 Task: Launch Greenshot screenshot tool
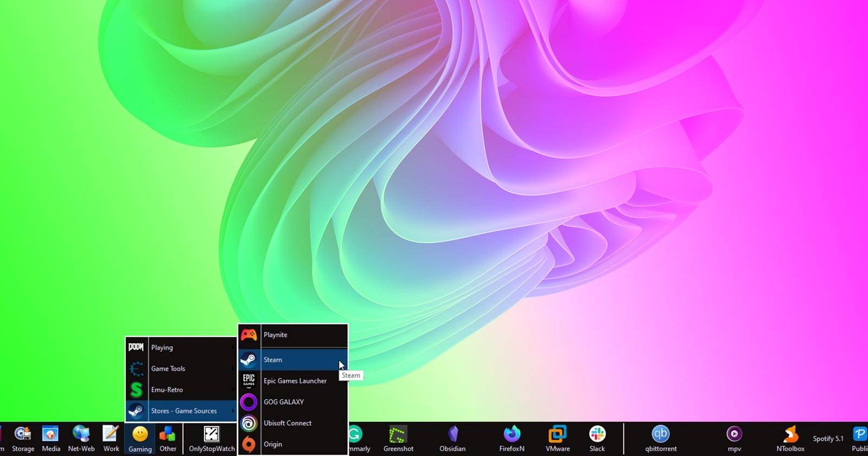click(x=398, y=439)
